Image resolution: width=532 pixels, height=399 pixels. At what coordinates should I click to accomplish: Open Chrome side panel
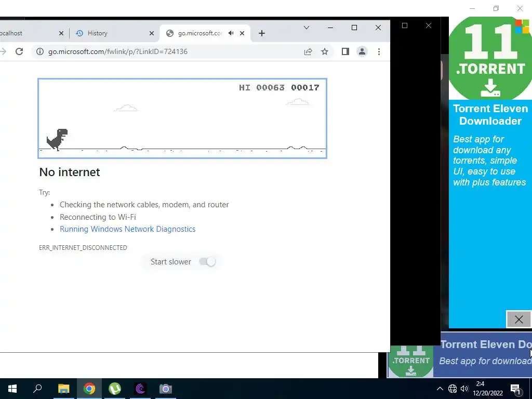(345, 51)
